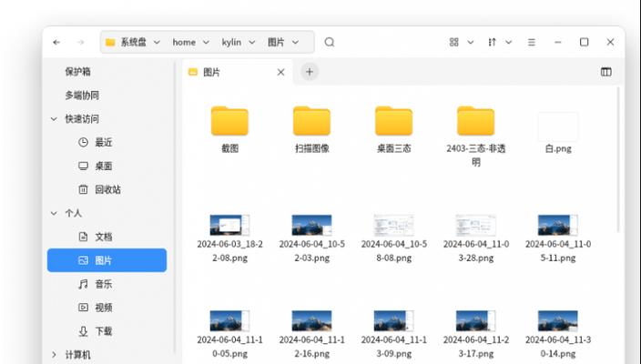Select the 图片 tab

pos(237,72)
